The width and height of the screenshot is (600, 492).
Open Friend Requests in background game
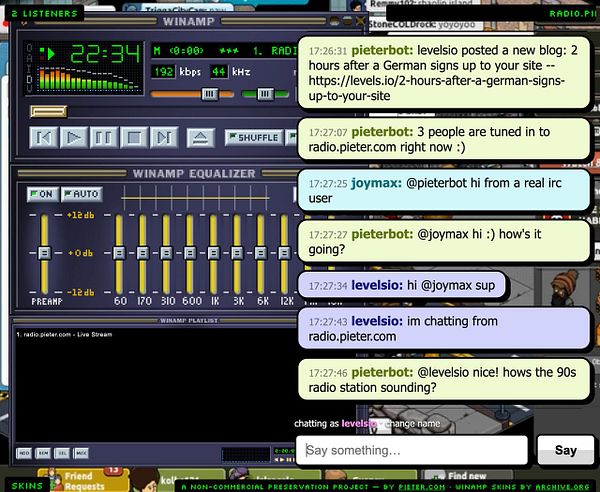[84, 481]
